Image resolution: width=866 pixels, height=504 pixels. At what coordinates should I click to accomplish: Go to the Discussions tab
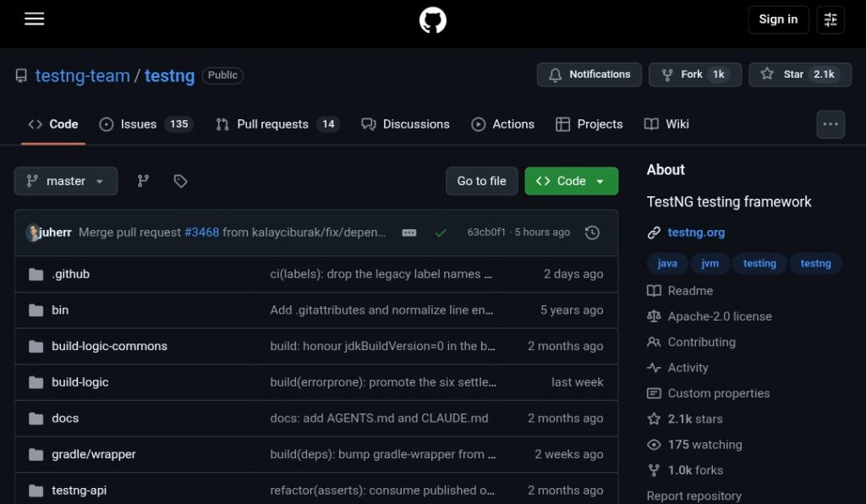[x=405, y=124]
